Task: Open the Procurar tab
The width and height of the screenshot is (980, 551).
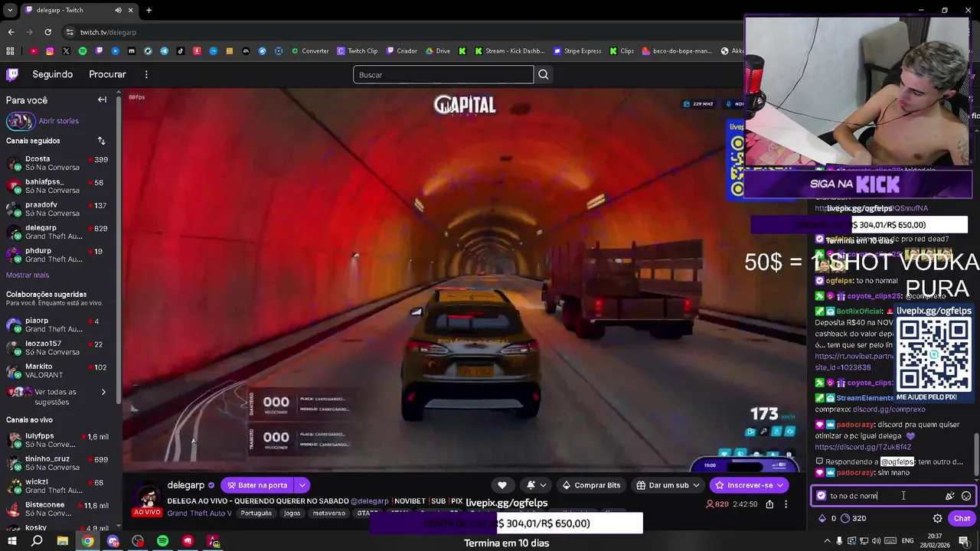Action: [107, 74]
